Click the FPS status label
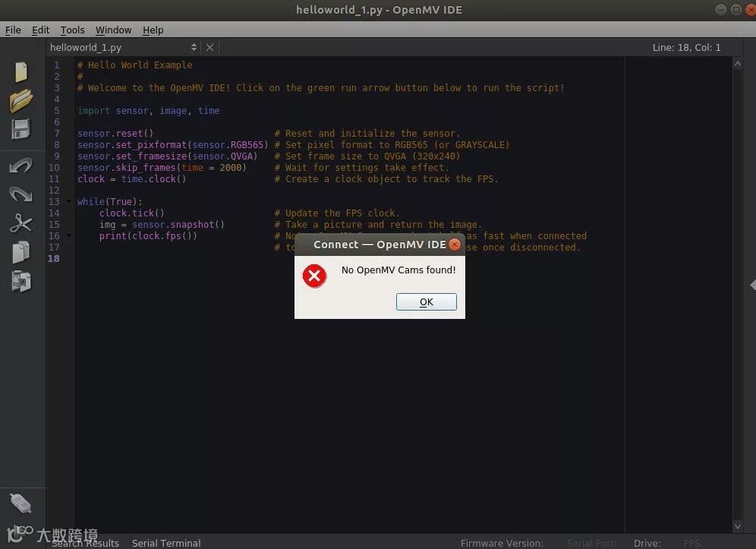The width and height of the screenshot is (756, 549). pyautogui.click(x=693, y=543)
